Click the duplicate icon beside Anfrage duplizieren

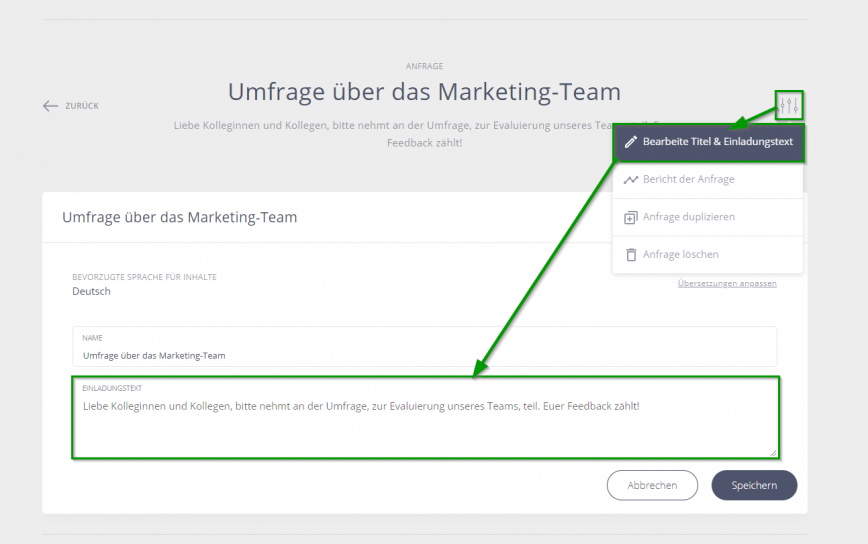click(x=631, y=217)
